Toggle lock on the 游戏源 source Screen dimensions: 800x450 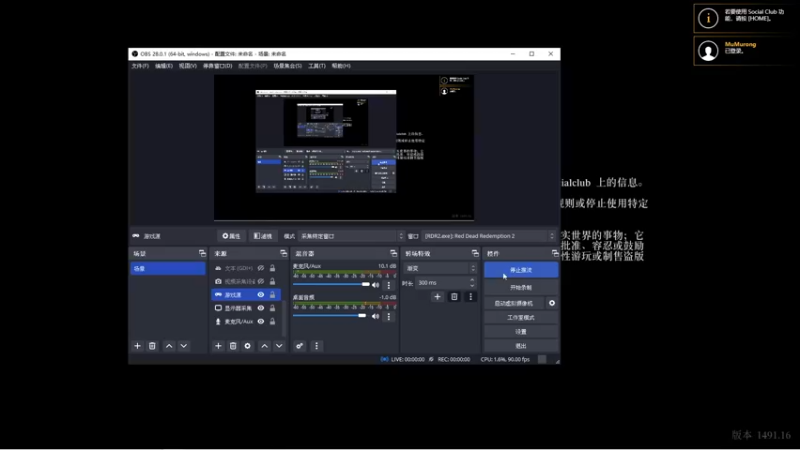click(x=272, y=294)
